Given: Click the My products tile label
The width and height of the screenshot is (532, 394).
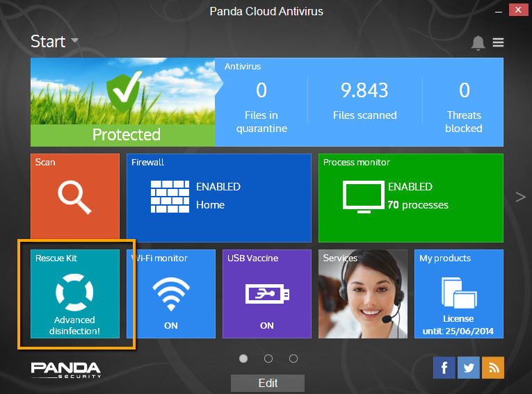Looking at the screenshot, I should click(445, 258).
